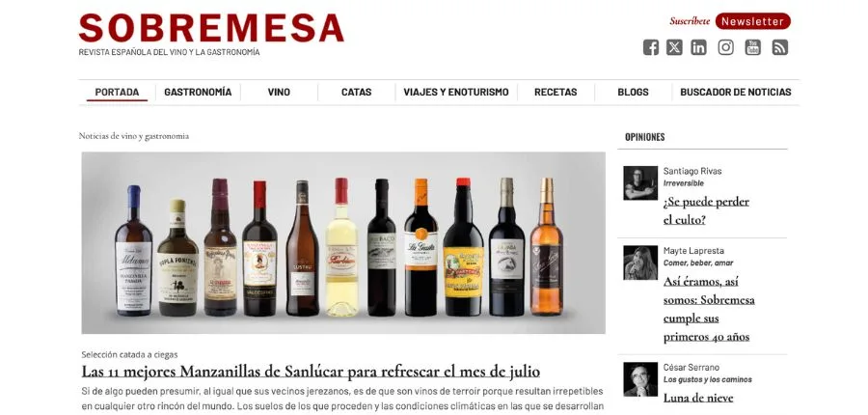Click the Newsletter button

coord(753,21)
